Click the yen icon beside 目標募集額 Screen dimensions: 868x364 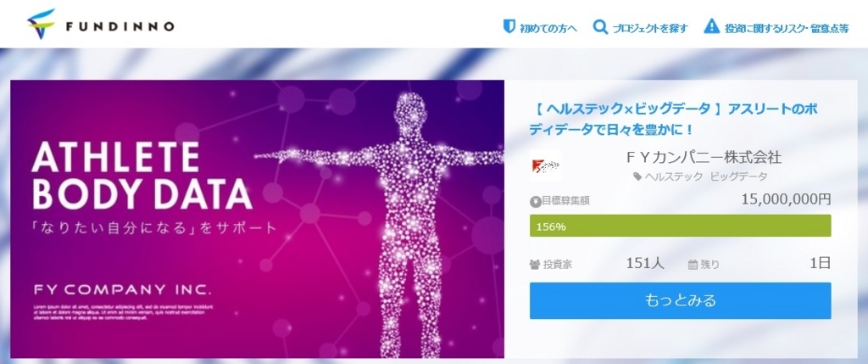point(535,201)
